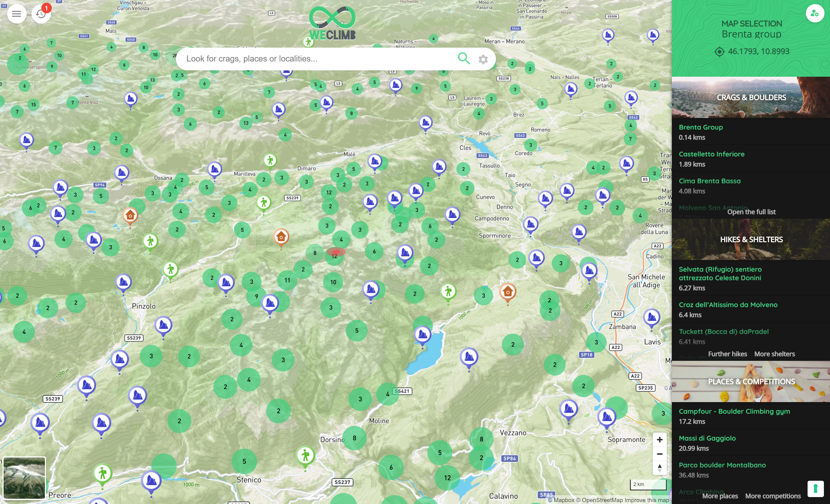This screenshot has width=830, height=504.
Task: Switch to satellite map thumbnail
Action: click(x=24, y=477)
